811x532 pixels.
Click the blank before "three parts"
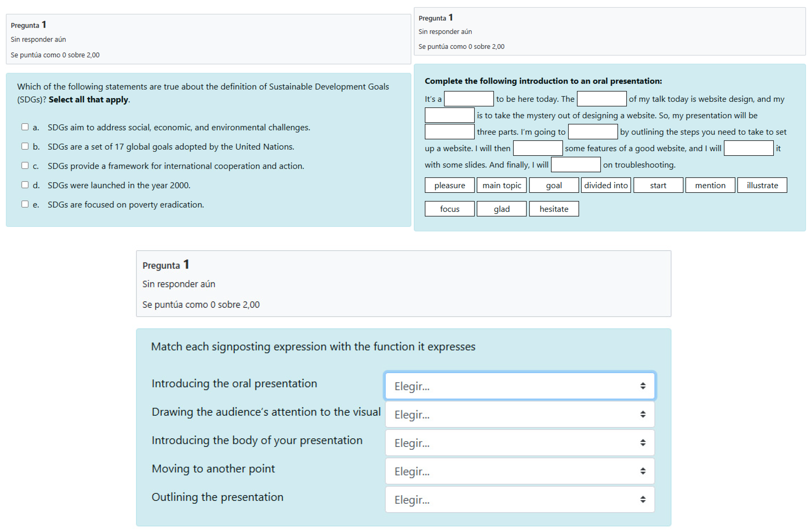449,132
